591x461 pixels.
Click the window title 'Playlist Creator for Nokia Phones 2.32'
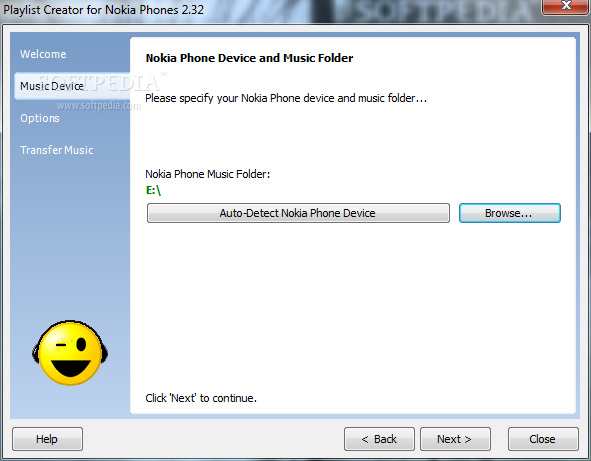pyautogui.click(x=103, y=10)
